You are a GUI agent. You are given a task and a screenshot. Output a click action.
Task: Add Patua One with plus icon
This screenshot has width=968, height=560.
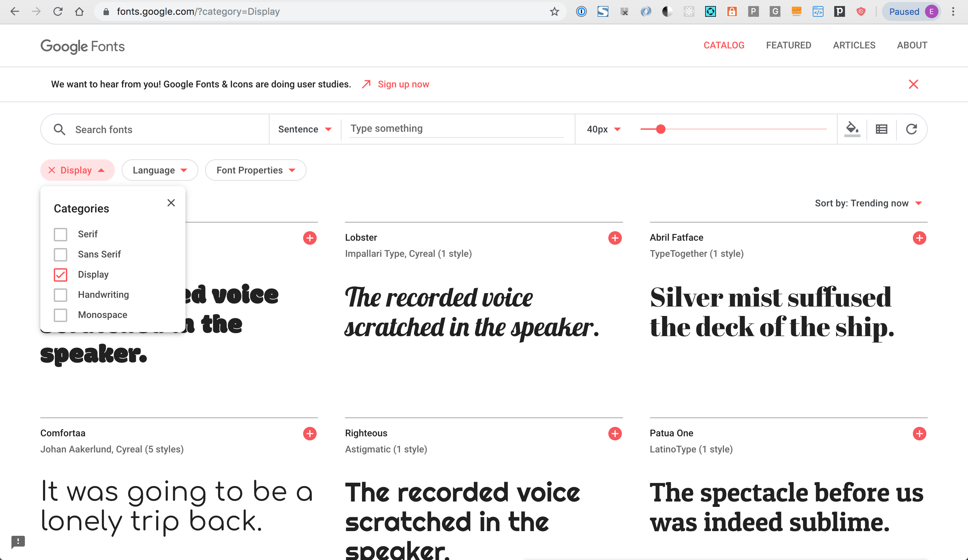[919, 434]
